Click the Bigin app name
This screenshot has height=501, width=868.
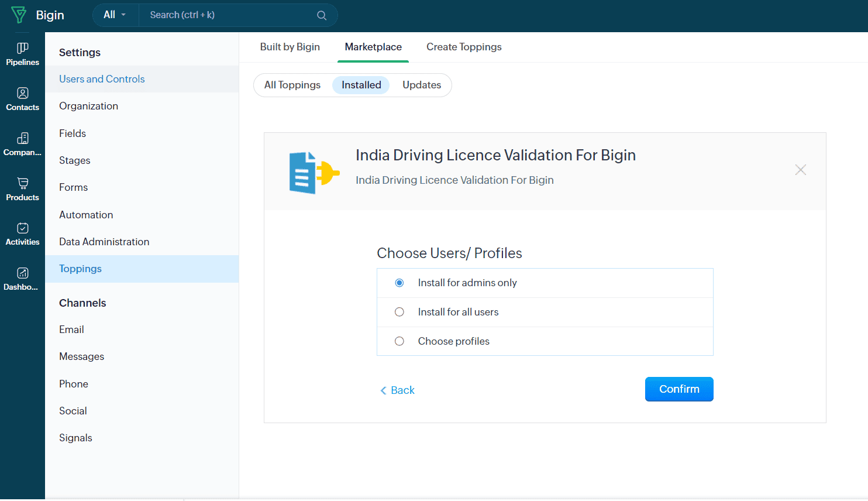50,15
